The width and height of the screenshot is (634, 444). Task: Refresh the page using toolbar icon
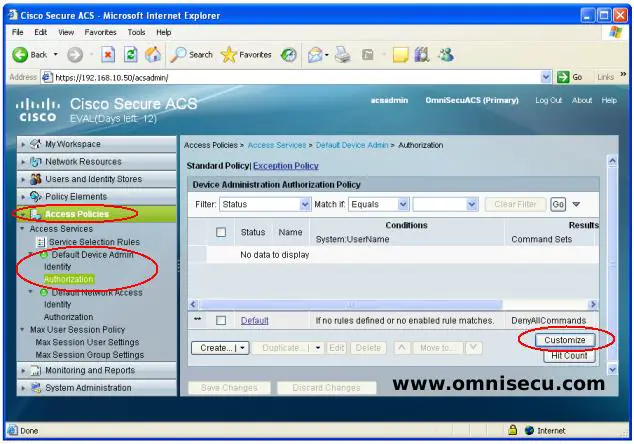tap(131, 54)
